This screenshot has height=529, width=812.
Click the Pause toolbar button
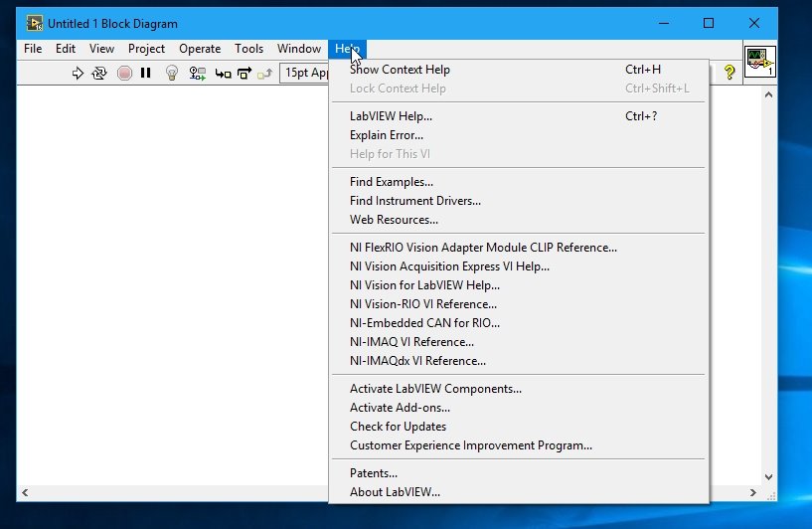tap(145, 73)
